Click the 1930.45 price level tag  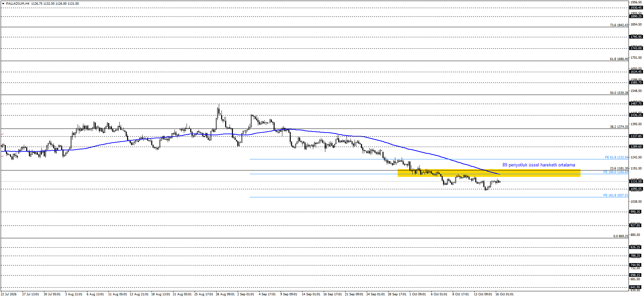(636, 8)
